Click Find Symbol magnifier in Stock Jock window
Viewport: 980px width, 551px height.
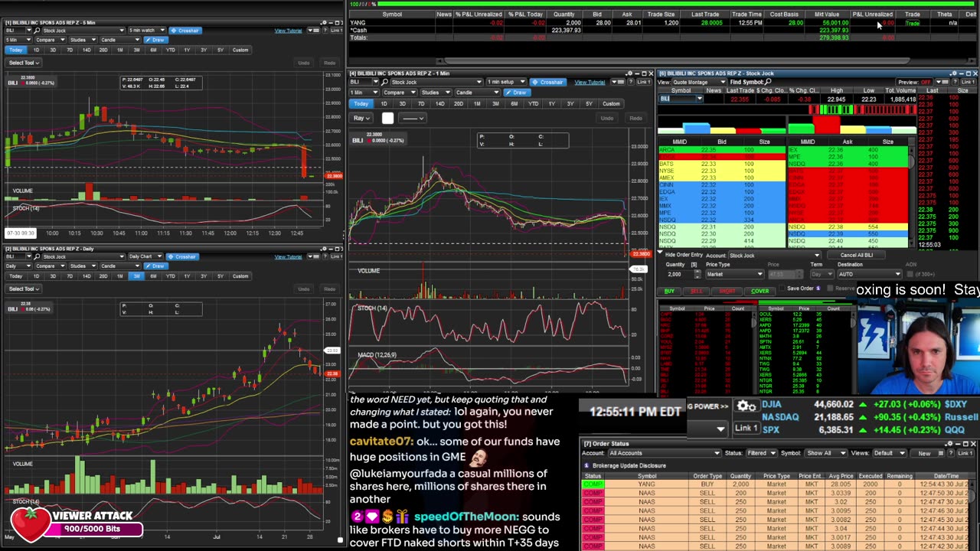click(x=767, y=81)
